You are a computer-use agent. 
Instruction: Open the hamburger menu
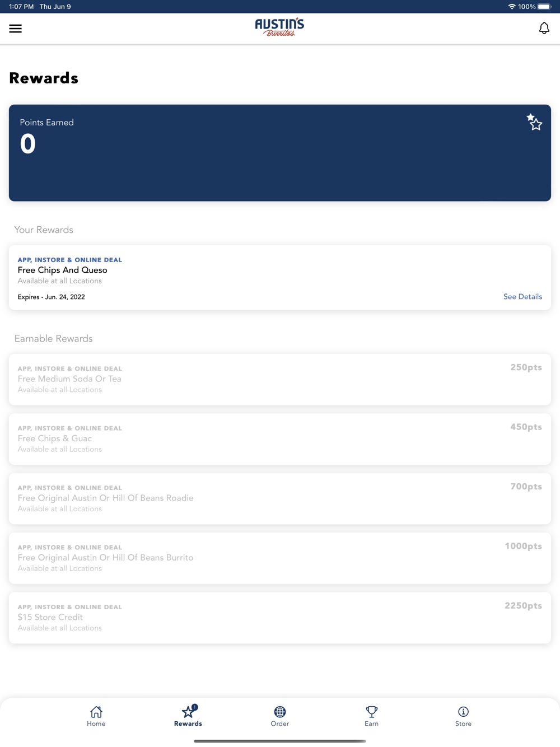[16, 29]
